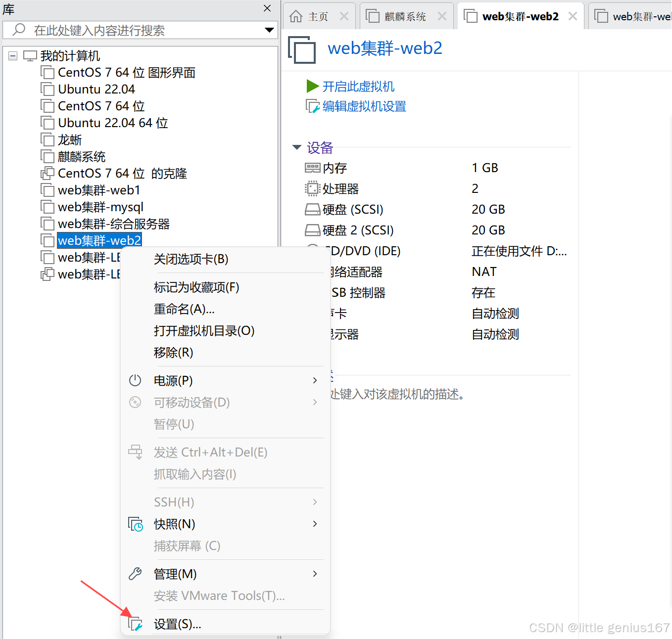Image resolution: width=672 pixels, height=639 pixels.
Task: Select 重命名(A)... menu entry
Action: 225,309
